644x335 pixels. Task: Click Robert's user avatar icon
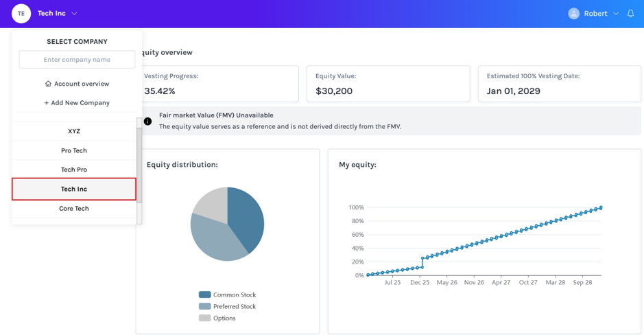click(573, 14)
